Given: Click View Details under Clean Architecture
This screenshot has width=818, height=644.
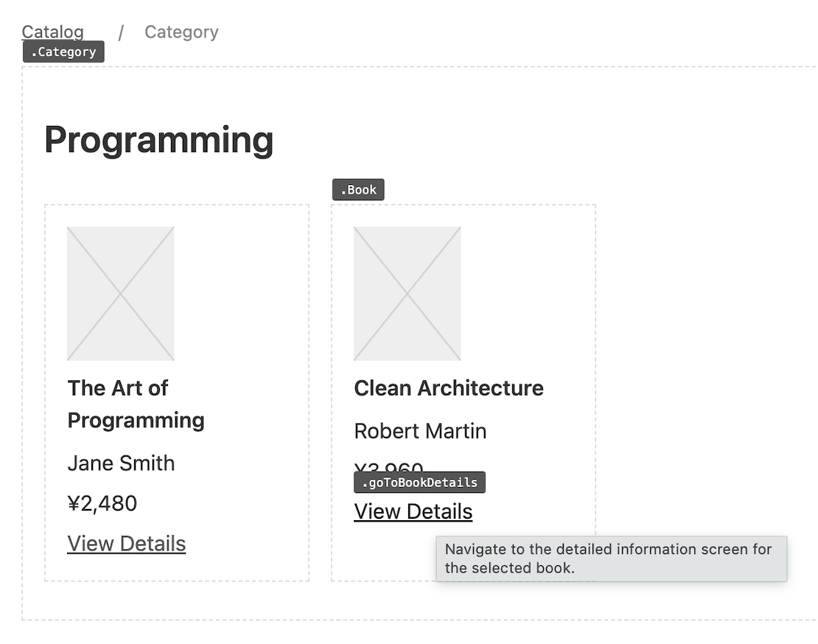Looking at the screenshot, I should coord(413,511).
